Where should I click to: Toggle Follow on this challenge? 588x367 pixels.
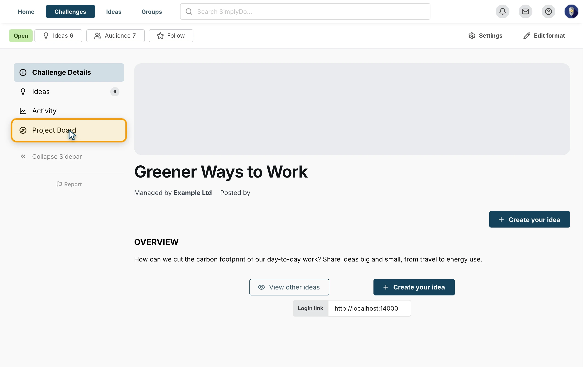coord(171,36)
